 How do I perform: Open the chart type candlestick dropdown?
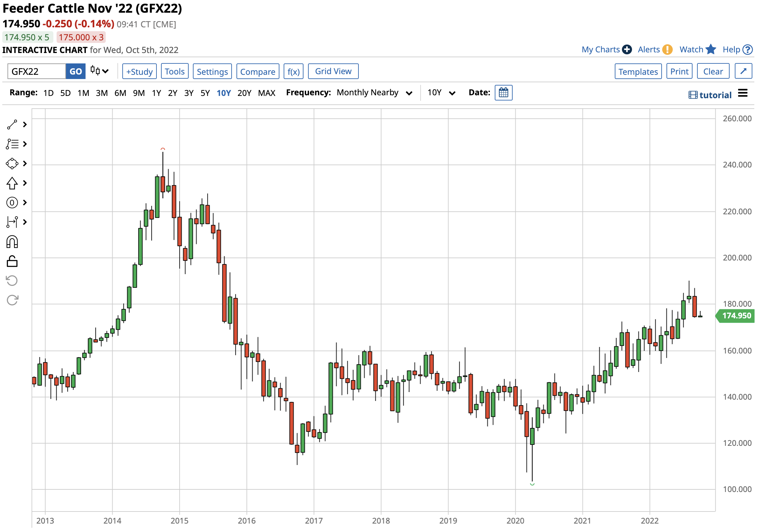pyautogui.click(x=99, y=71)
